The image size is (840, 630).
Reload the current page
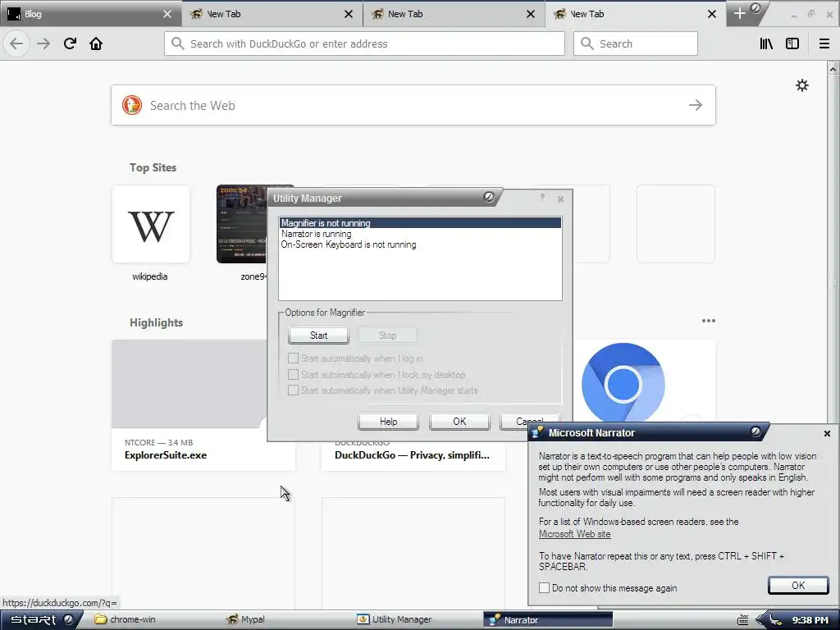[70, 43]
